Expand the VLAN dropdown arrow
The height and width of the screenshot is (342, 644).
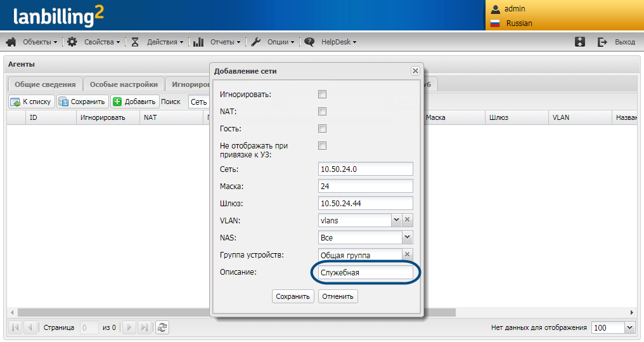click(x=396, y=220)
